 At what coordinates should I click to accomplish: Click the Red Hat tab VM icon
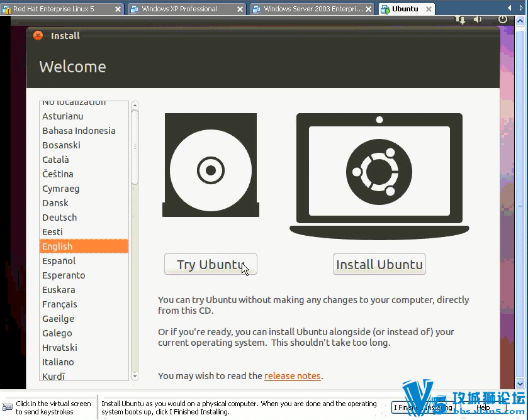[x=6, y=9]
